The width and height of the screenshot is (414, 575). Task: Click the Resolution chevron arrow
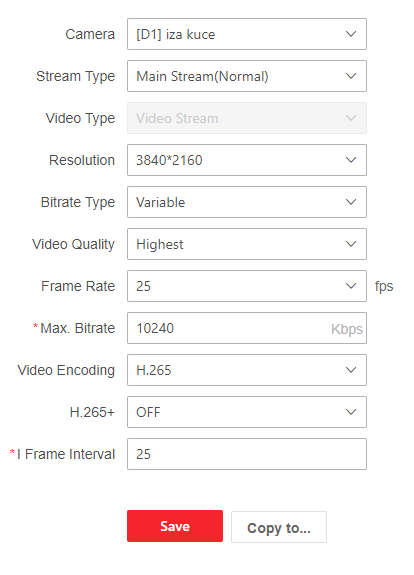click(x=351, y=160)
